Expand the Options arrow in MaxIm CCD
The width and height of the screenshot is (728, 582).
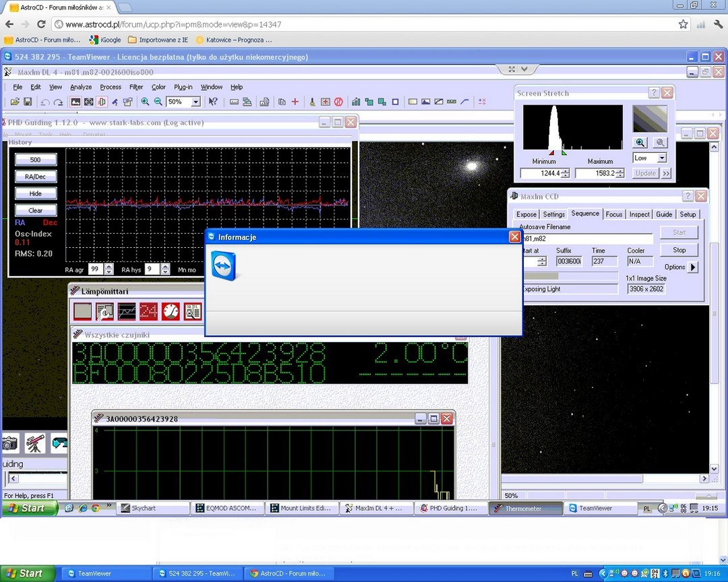coord(693,267)
